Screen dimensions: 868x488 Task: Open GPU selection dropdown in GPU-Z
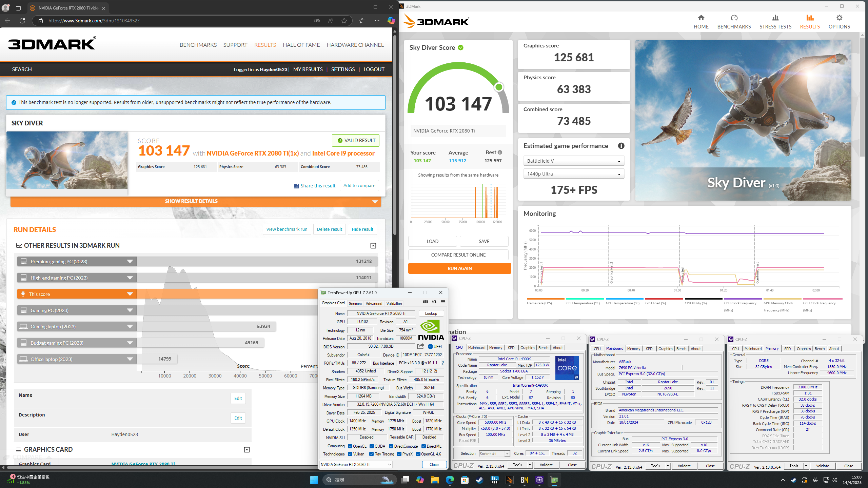[356, 464]
